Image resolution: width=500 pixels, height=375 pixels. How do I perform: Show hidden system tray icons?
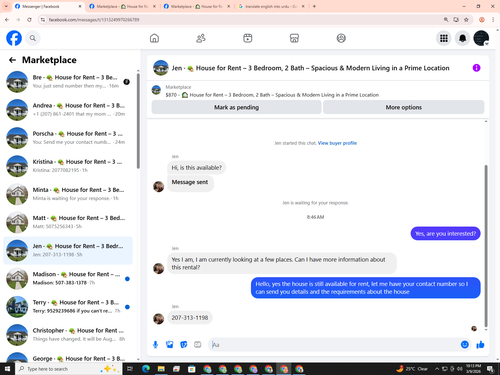(437, 369)
